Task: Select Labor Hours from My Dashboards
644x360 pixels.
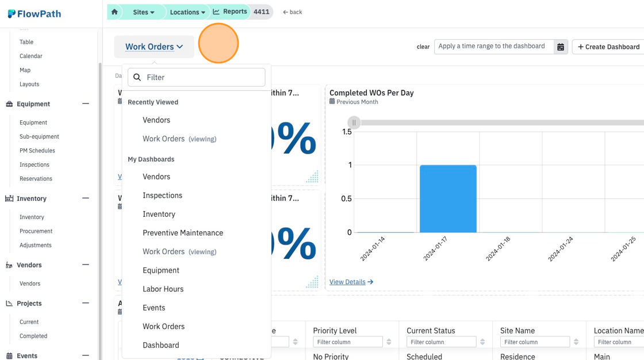Action: point(163,289)
